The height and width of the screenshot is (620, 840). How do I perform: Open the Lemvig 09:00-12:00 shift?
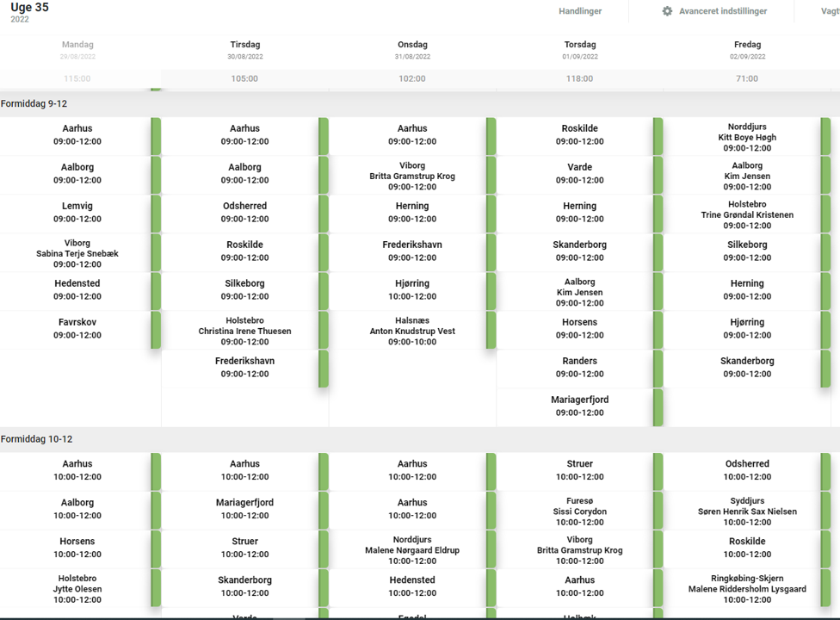click(x=77, y=213)
